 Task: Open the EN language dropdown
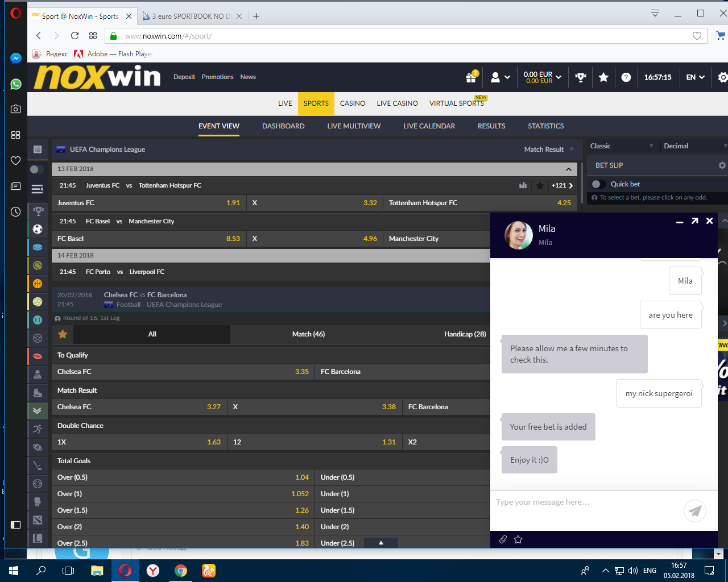coord(696,77)
